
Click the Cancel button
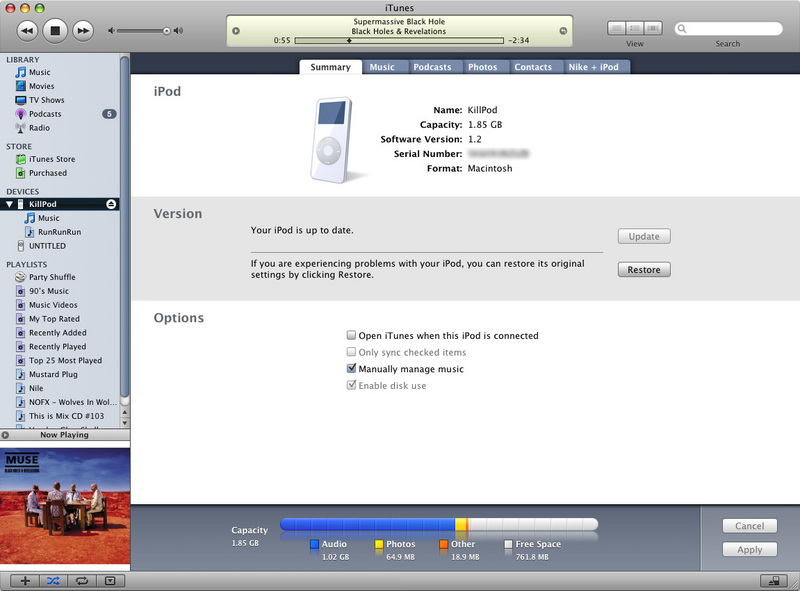pyautogui.click(x=749, y=526)
